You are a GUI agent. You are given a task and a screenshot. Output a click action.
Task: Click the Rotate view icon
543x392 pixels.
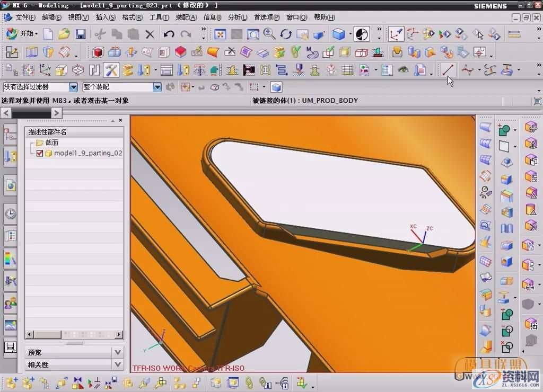point(286,34)
